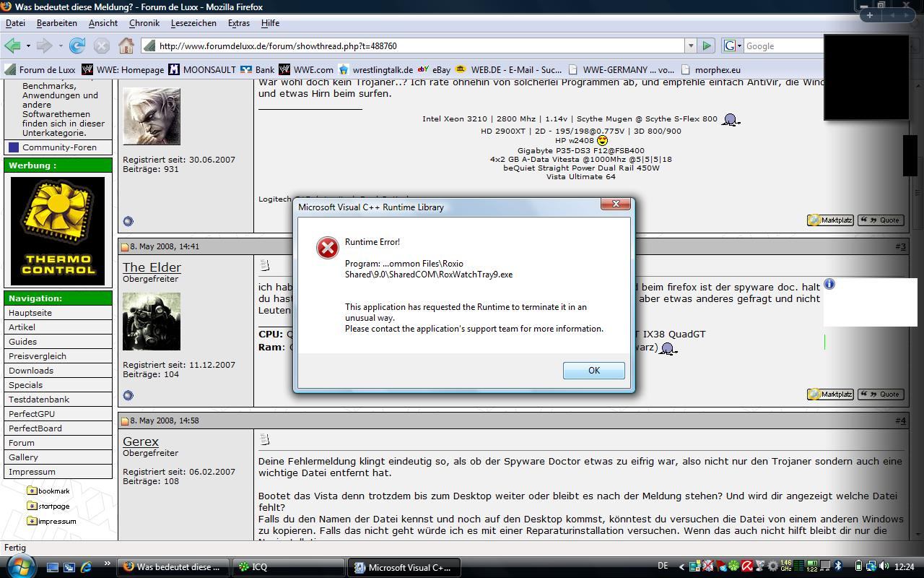
Task: Open the Forum de Luxx bookmark
Action: 40,70
